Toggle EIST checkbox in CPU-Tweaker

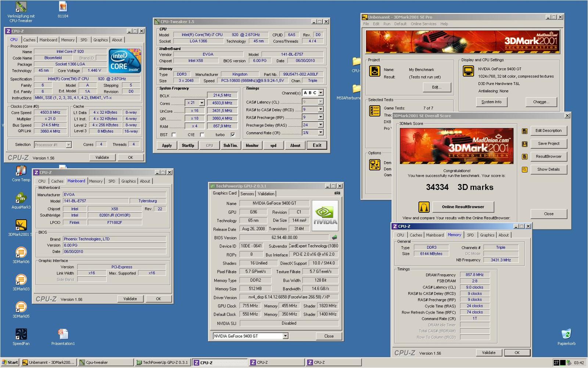click(x=174, y=135)
